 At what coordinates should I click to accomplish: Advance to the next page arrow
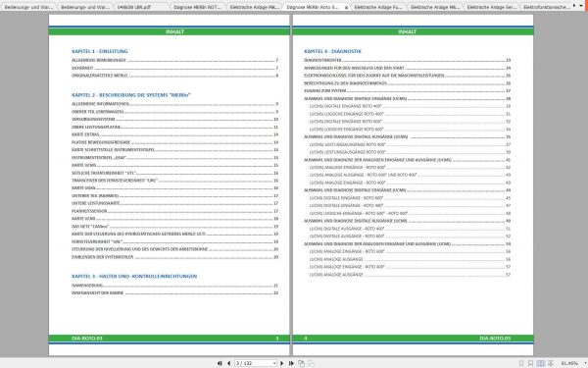[x=282, y=363]
